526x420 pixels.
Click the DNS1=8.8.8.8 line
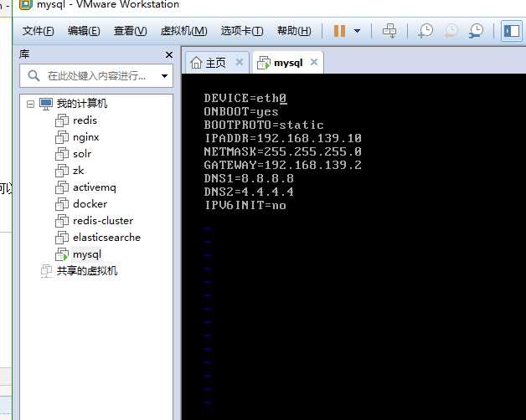pos(249,178)
